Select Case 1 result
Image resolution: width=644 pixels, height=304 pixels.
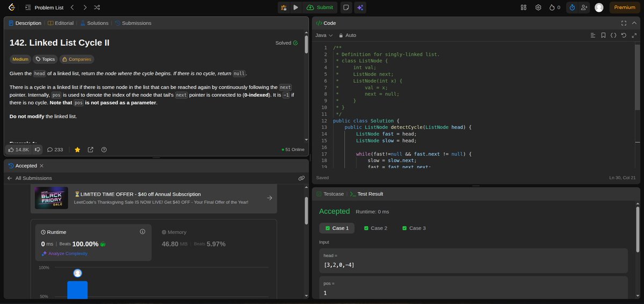point(337,228)
